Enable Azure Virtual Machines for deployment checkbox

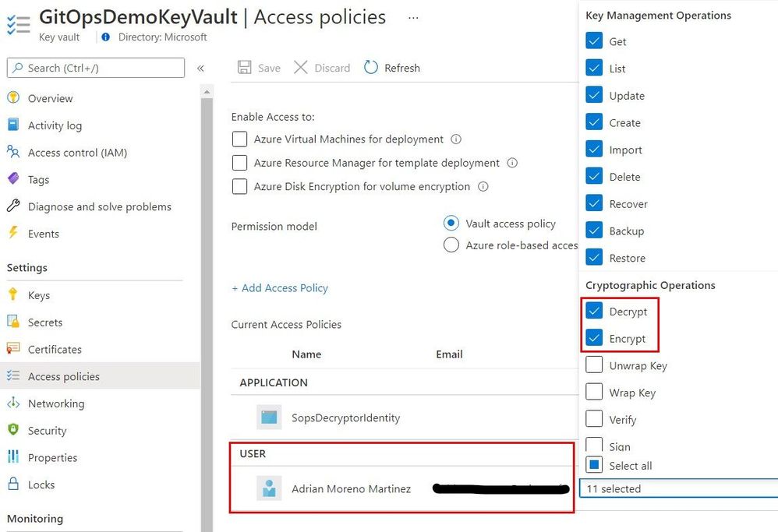point(239,139)
